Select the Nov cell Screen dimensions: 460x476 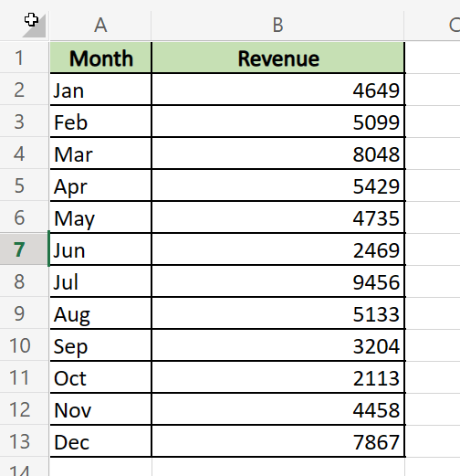tap(100, 409)
